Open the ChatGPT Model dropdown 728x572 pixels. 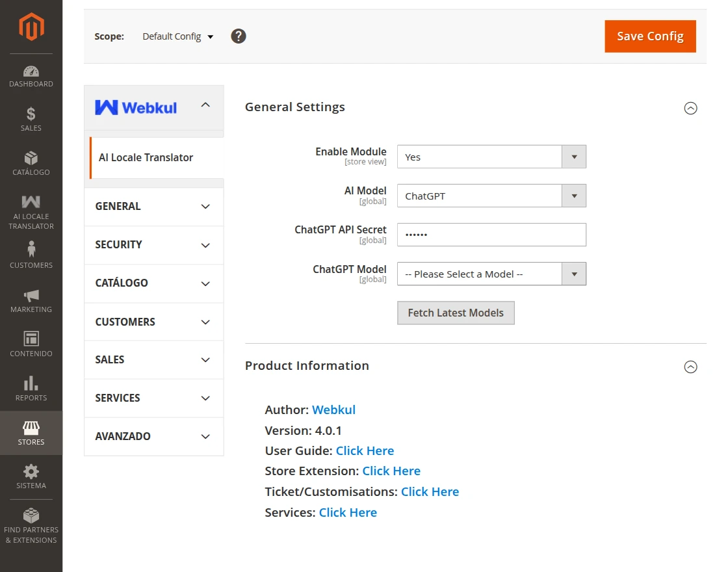point(491,274)
